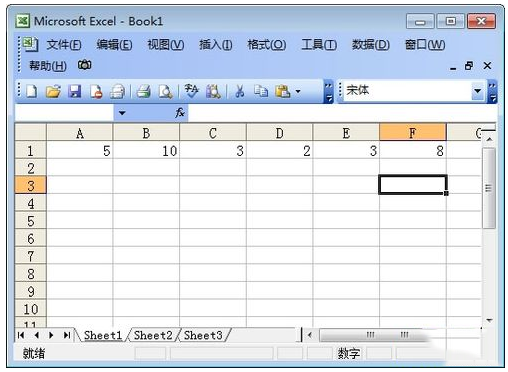Screen dimensions: 508x372
Task: Click the Permission document icon
Action: point(96,91)
